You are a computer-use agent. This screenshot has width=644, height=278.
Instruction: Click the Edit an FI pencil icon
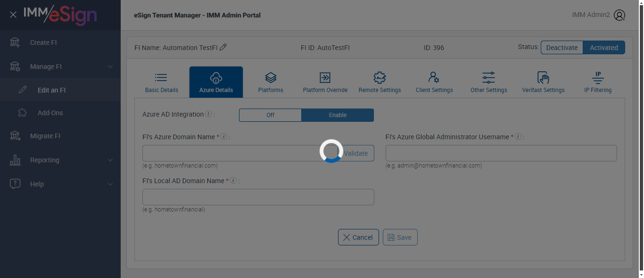23,90
